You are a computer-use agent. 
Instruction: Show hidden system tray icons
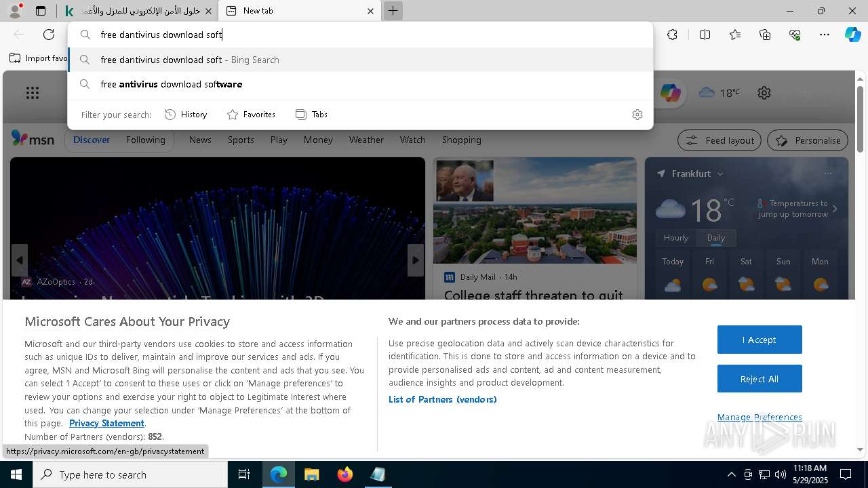(731, 474)
